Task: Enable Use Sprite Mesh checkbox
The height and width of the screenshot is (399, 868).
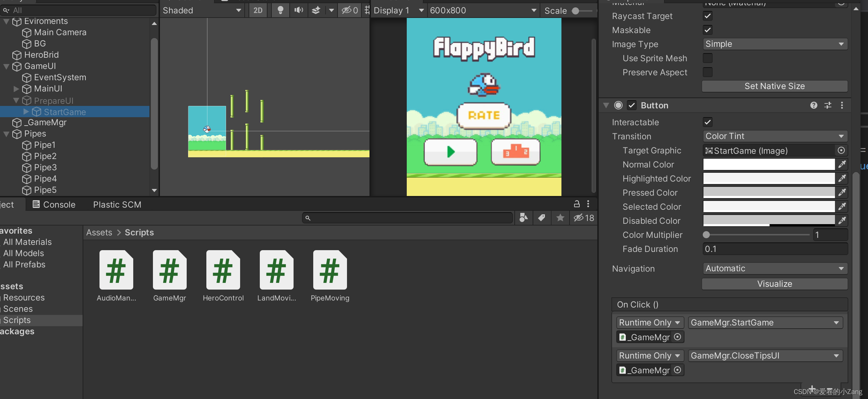Action: [x=708, y=58]
